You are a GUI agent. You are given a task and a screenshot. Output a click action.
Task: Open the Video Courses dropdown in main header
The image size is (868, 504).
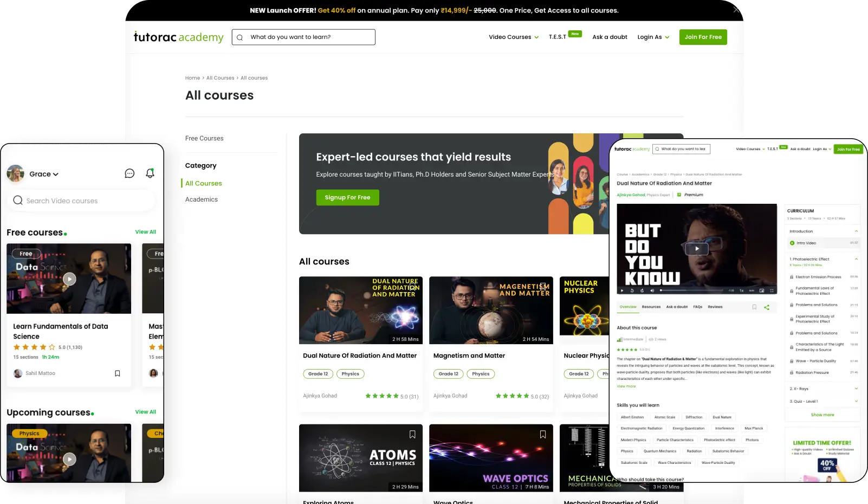514,37
